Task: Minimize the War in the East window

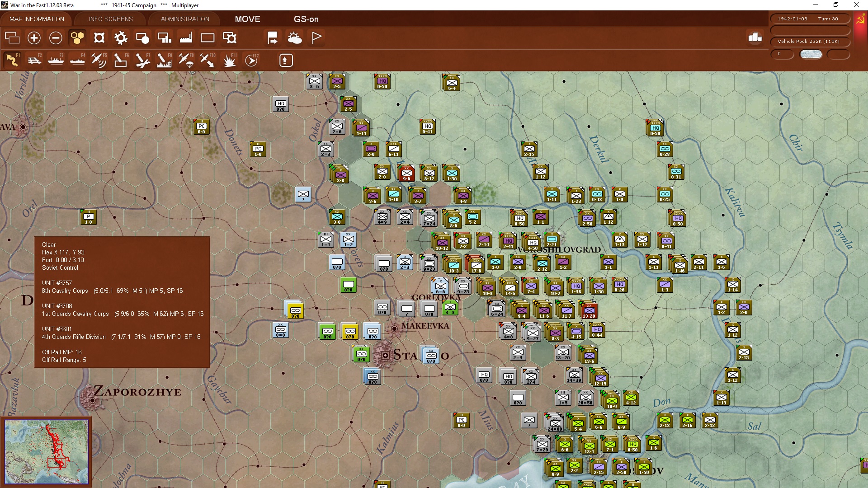Action: coord(816,5)
